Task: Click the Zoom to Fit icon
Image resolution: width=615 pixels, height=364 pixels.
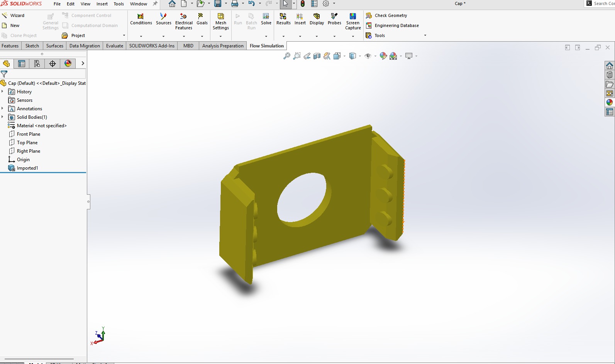Action: (286, 56)
